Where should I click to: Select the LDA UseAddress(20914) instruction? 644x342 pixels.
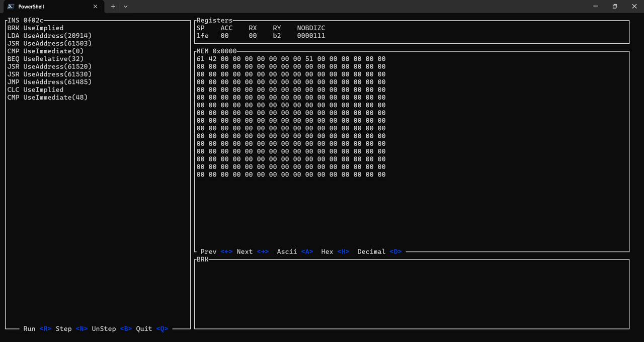point(49,36)
